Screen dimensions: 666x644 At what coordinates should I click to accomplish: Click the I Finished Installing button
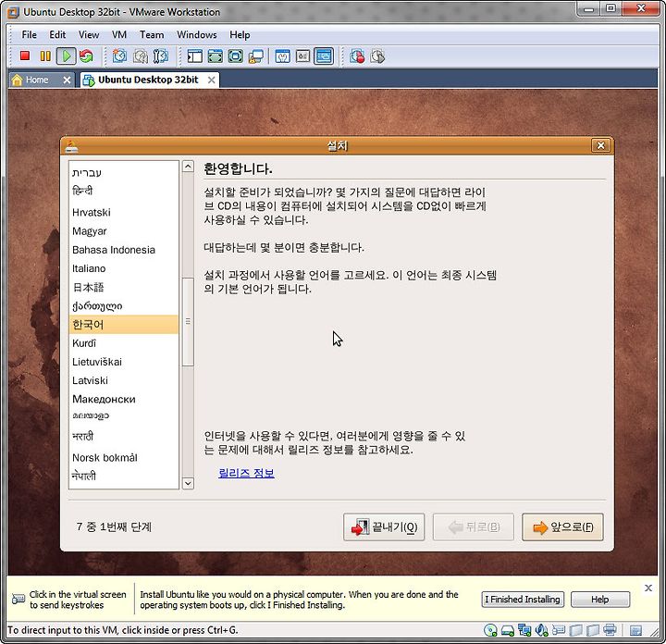[x=523, y=600]
